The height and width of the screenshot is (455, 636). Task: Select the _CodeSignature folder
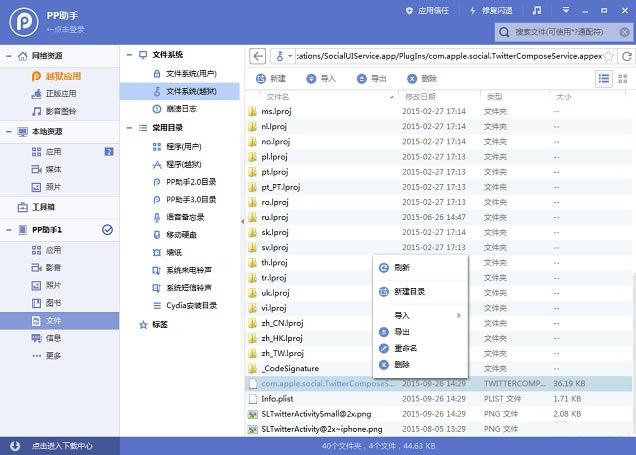tap(290, 369)
